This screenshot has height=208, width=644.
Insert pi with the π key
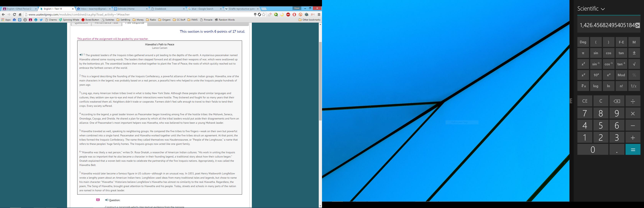(583, 53)
